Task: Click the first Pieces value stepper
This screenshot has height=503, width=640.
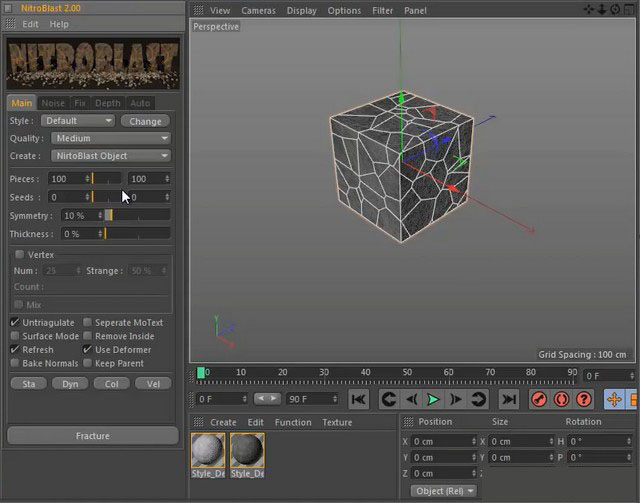Action: 87,178
